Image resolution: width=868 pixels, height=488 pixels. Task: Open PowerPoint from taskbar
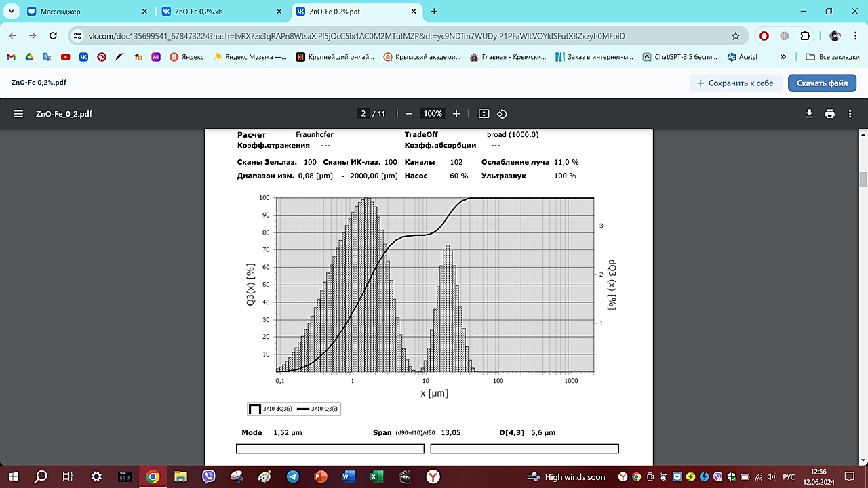point(320,476)
